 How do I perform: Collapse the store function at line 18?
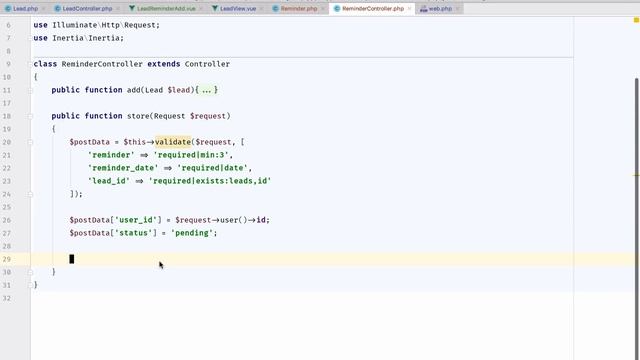pyautogui.click(x=30, y=116)
